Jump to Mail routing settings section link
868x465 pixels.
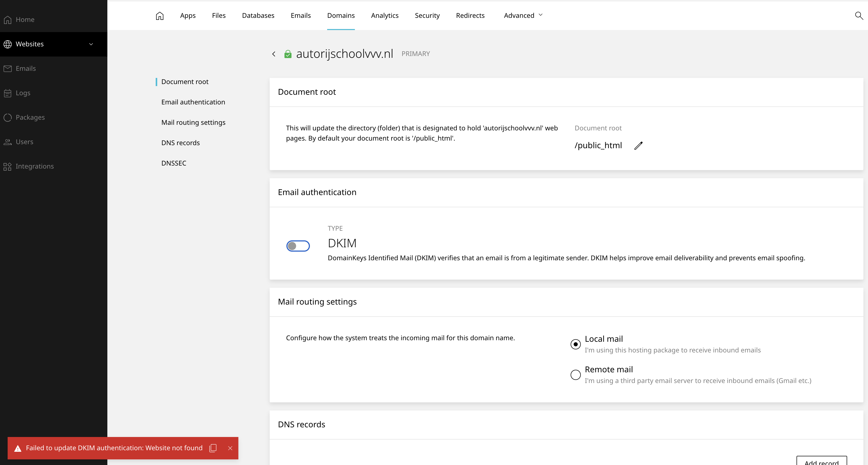(193, 123)
